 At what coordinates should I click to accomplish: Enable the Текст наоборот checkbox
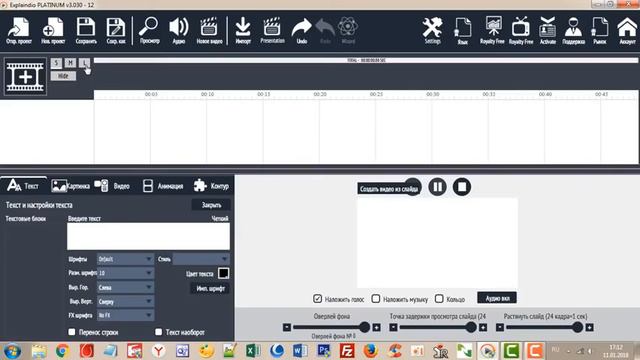[x=158, y=332]
